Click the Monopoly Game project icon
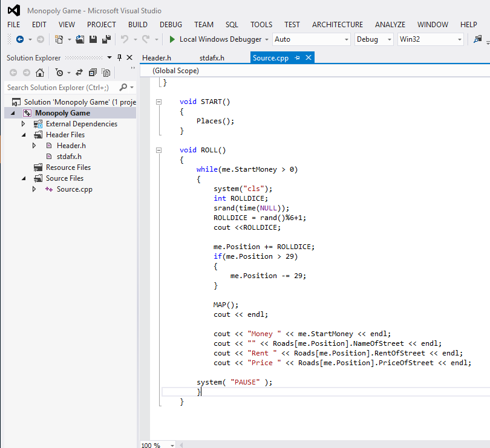Screen dimensions: 490x448 (27, 113)
